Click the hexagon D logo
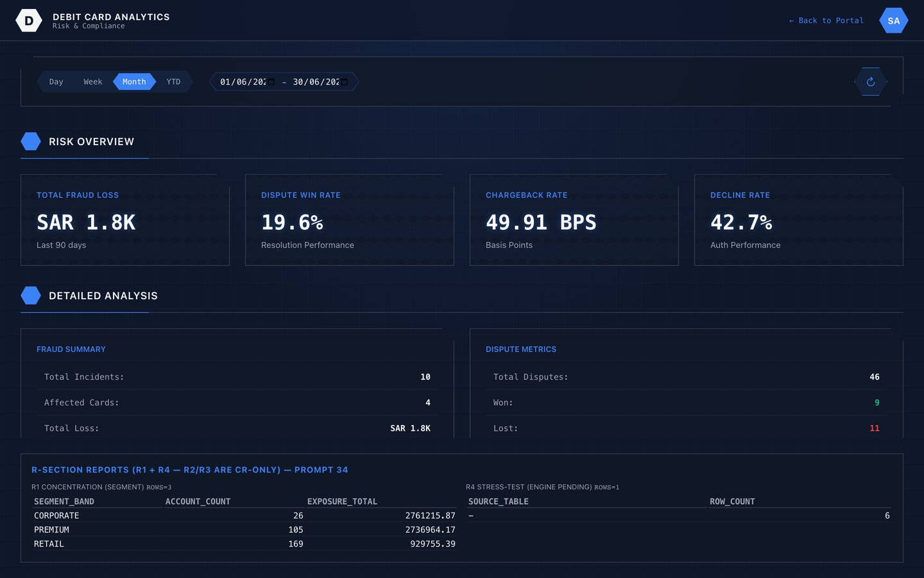The image size is (924, 578). (29, 21)
